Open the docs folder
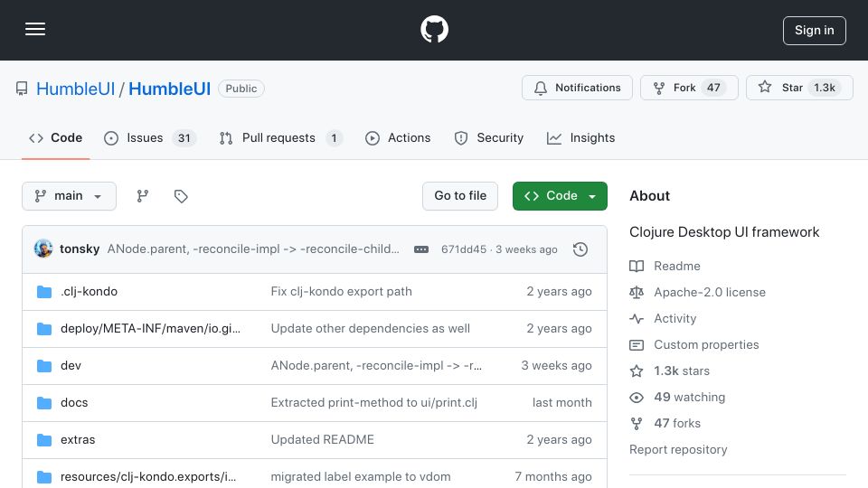The height and width of the screenshot is (488, 868). click(x=74, y=403)
